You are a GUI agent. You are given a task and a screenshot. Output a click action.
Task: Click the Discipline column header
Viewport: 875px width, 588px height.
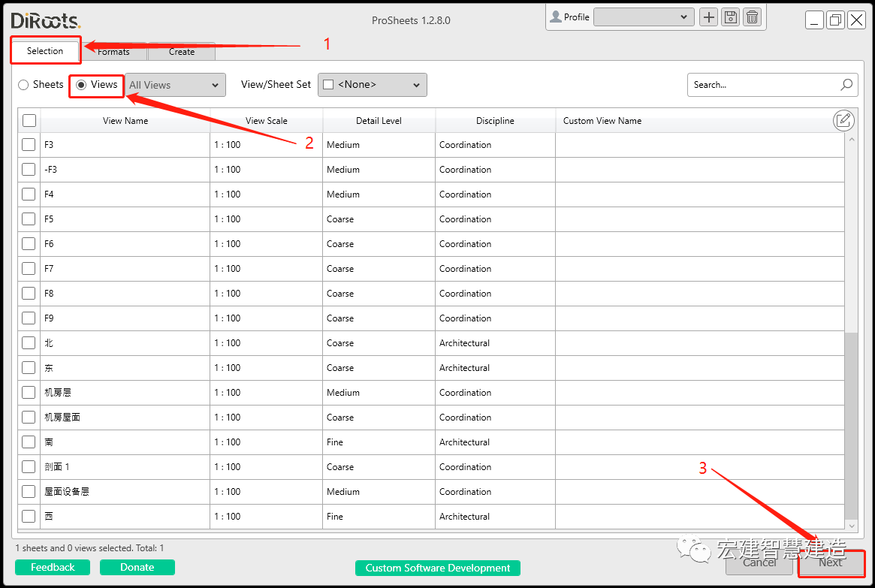coord(495,120)
